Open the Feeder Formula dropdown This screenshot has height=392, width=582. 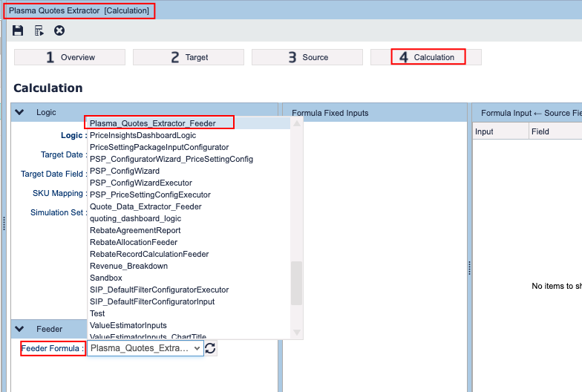coord(145,348)
